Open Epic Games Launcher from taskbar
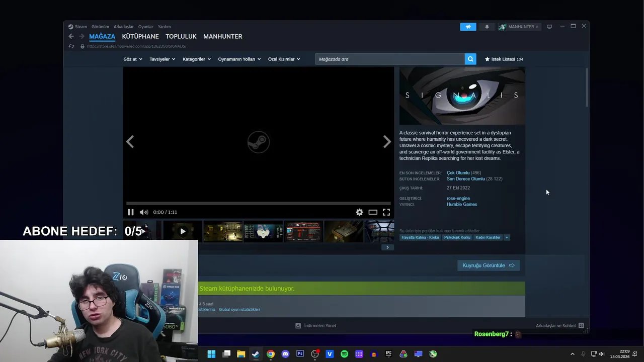 tap(388, 354)
